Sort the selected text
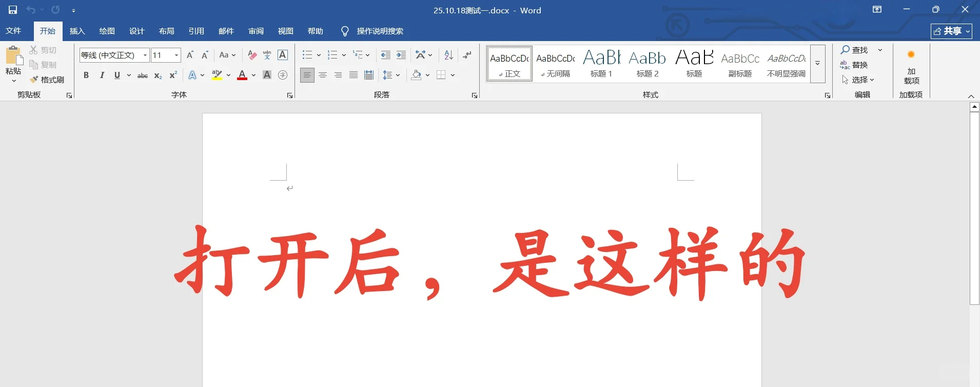This screenshot has height=387, width=980. pyautogui.click(x=449, y=55)
